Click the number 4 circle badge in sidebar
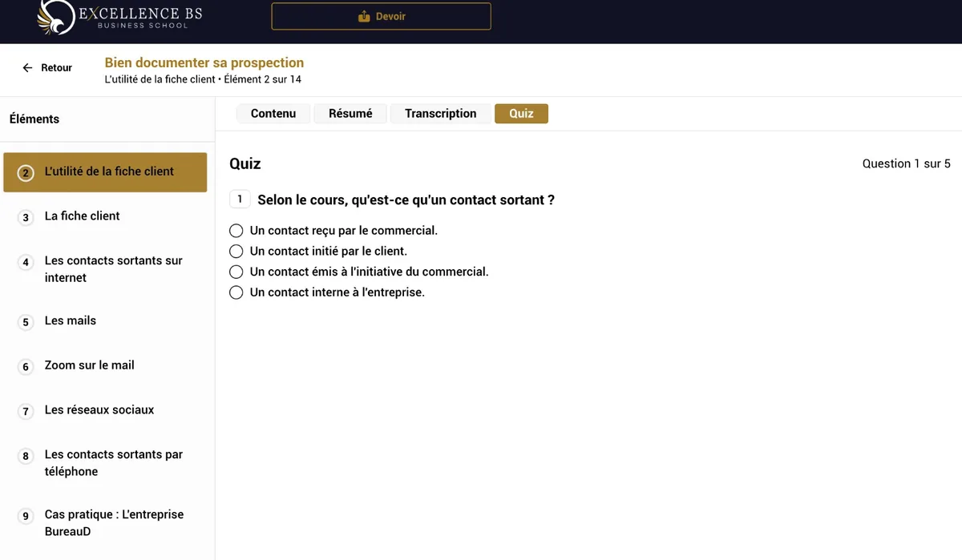The width and height of the screenshot is (962, 560). pos(26,262)
